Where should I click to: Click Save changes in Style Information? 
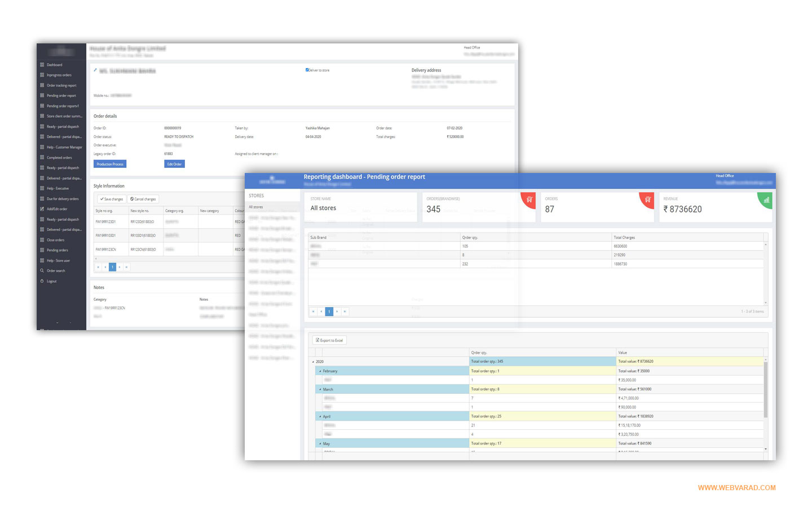coord(111,199)
